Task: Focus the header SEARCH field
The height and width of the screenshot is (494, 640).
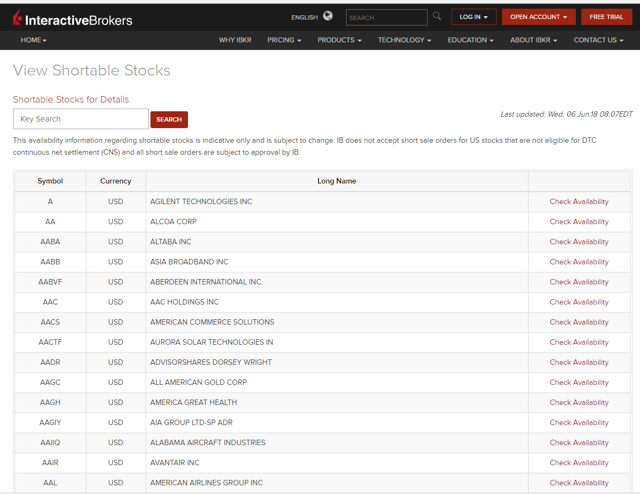Action: tap(387, 18)
